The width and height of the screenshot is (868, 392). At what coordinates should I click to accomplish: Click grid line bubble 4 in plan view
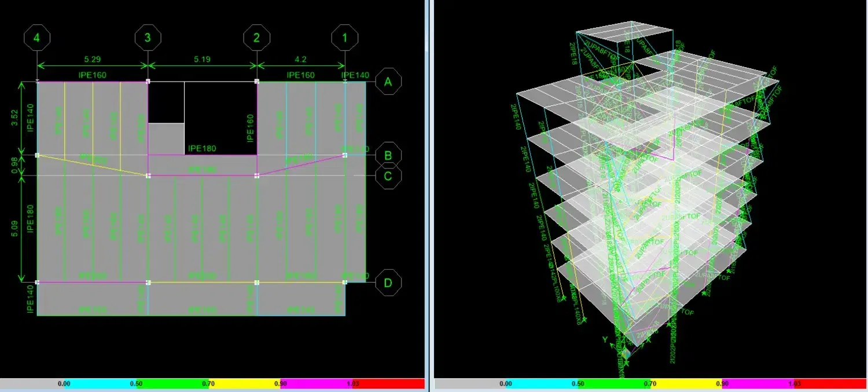[x=37, y=38]
